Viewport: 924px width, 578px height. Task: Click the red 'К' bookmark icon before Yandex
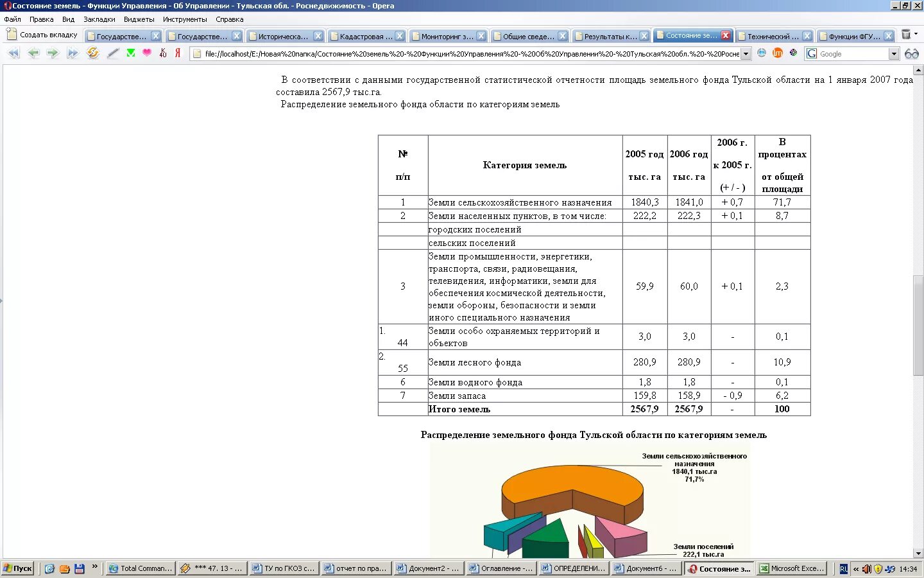click(x=163, y=53)
